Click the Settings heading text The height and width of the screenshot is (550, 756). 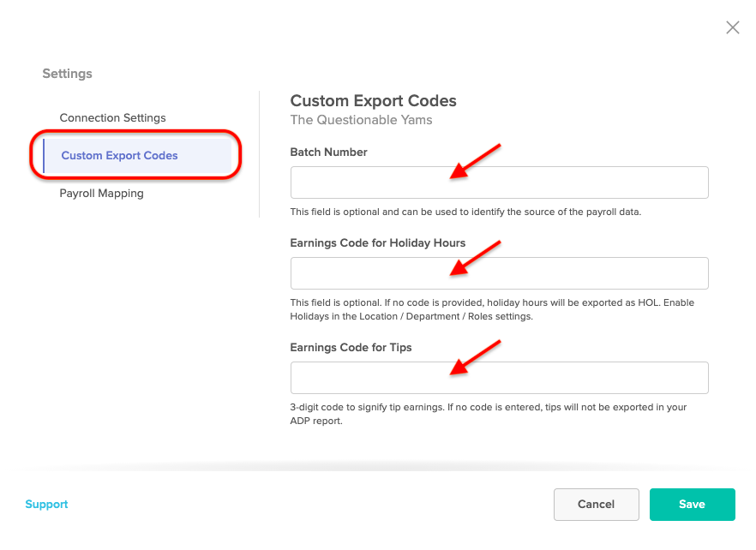(x=67, y=74)
